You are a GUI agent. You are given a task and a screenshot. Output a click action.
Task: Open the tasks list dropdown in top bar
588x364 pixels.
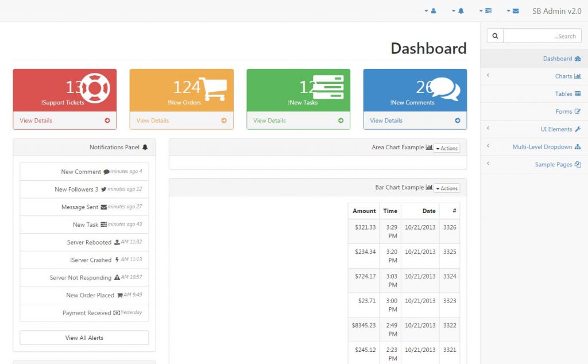pyautogui.click(x=485, y=11)
